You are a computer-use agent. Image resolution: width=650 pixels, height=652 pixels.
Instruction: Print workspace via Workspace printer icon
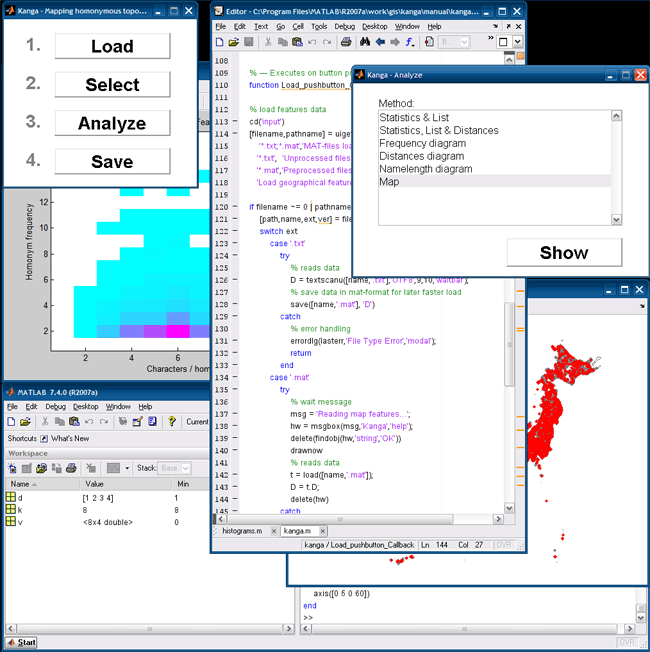72,468
